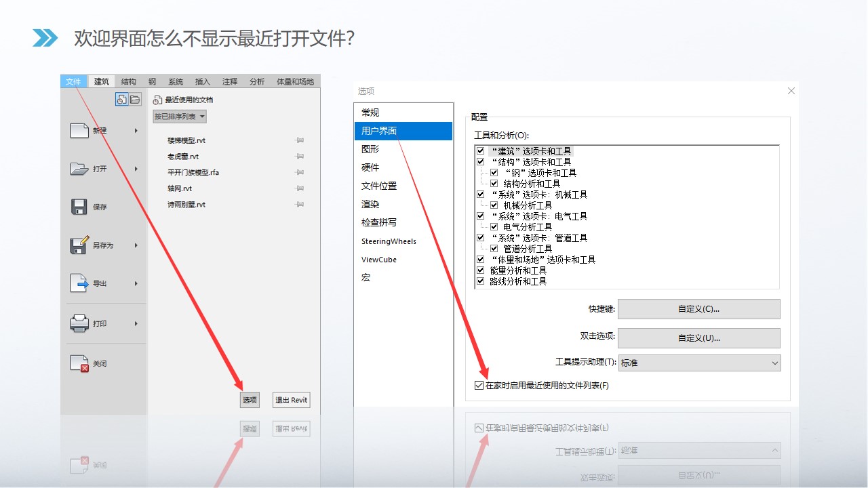
Task: Expand the 打开 submenu arrow
Action: [136, 169]
